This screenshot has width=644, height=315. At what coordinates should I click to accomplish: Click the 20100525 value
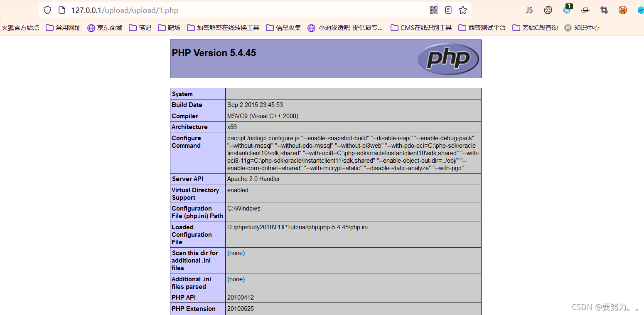pyautogui.click(x=241, y=309)
